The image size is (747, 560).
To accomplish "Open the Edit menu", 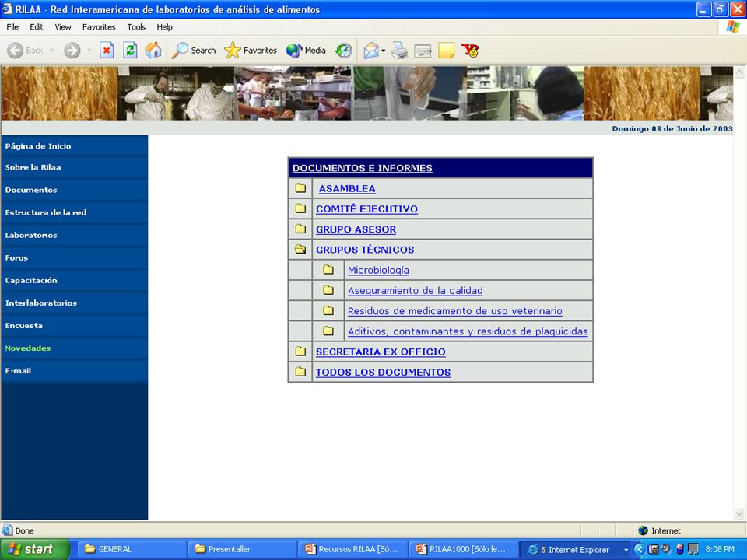I will [x=37, y=27].
